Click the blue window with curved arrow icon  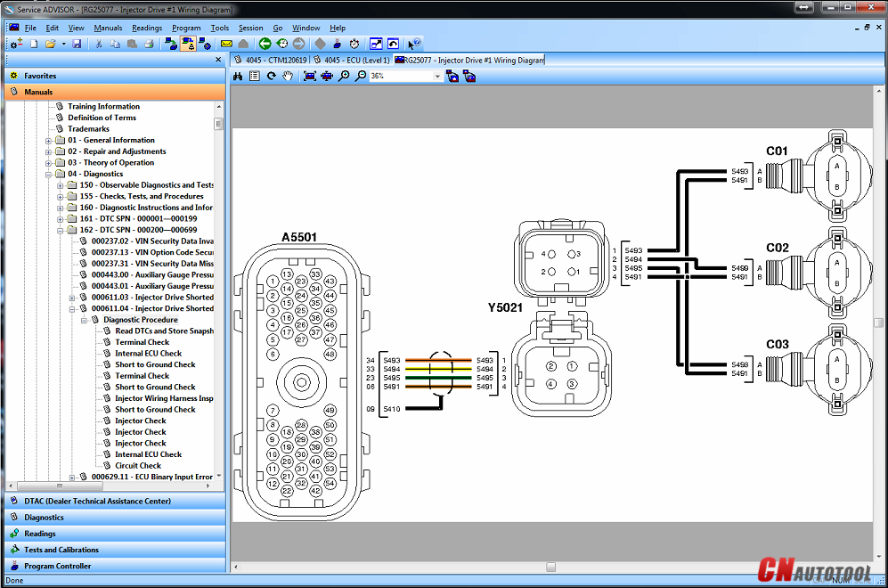tap(393, 44)
